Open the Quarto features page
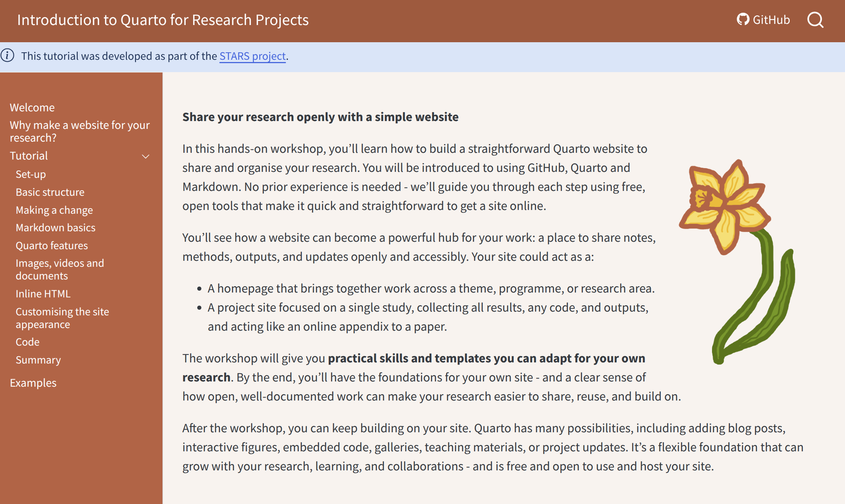 52,245
